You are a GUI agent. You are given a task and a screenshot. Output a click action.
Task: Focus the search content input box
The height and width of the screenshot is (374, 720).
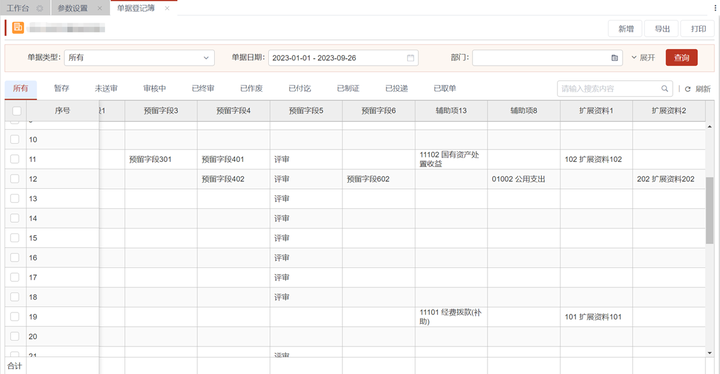point(614,89)
